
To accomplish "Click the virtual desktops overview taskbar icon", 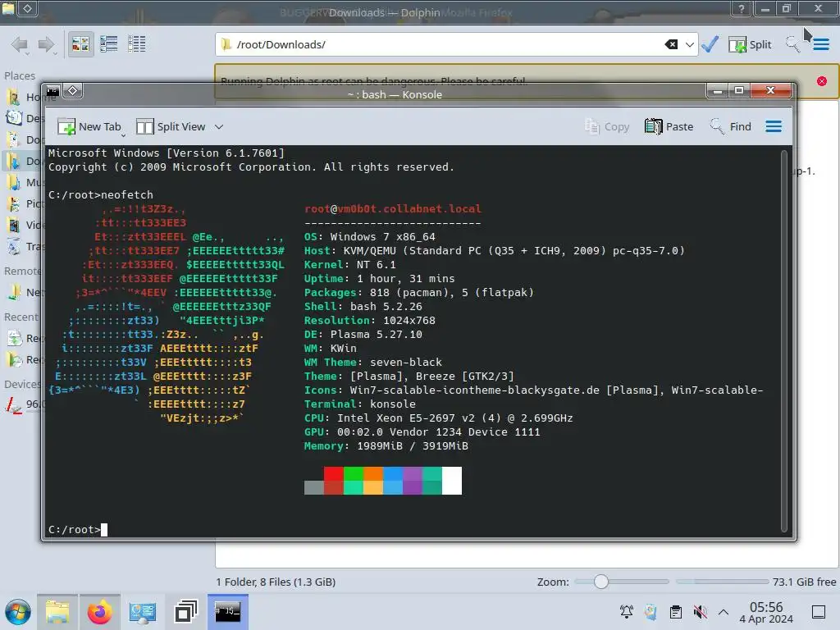I will click(x=185, y=612).
